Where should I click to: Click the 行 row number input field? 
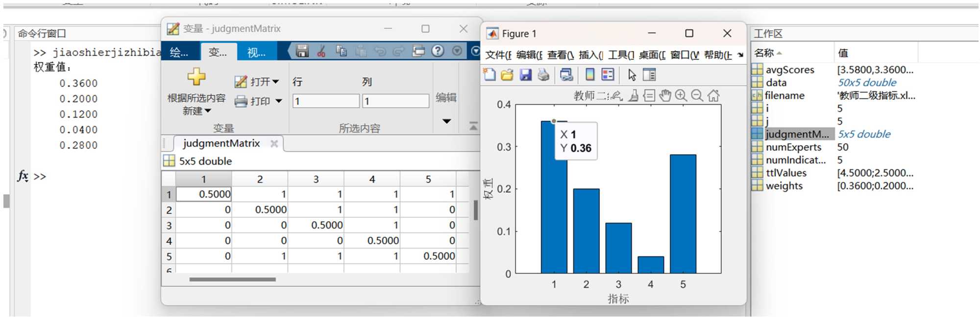point(325,101)
